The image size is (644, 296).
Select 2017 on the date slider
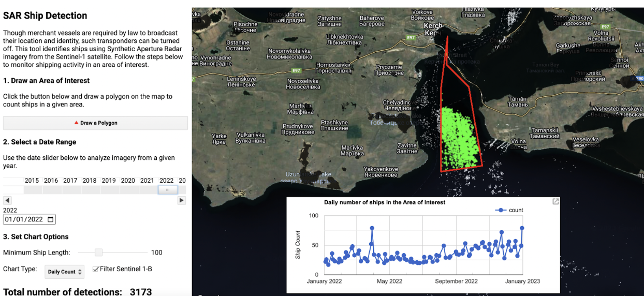point(70,181)
